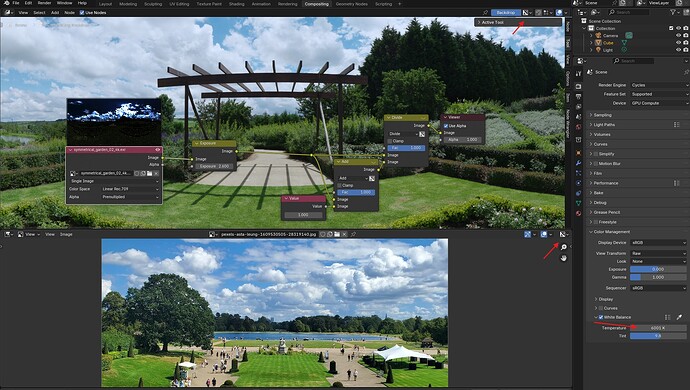The width and height of the screenshot is (690, 390).
Task: Click the Exposure node header
Action: [x=214, y=143]
